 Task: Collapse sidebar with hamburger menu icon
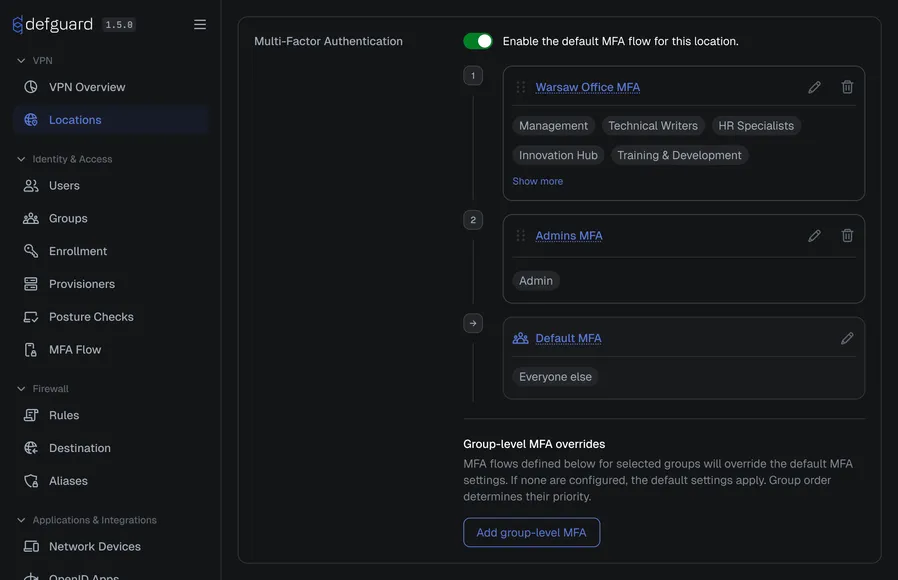click(x=200, y=25)
